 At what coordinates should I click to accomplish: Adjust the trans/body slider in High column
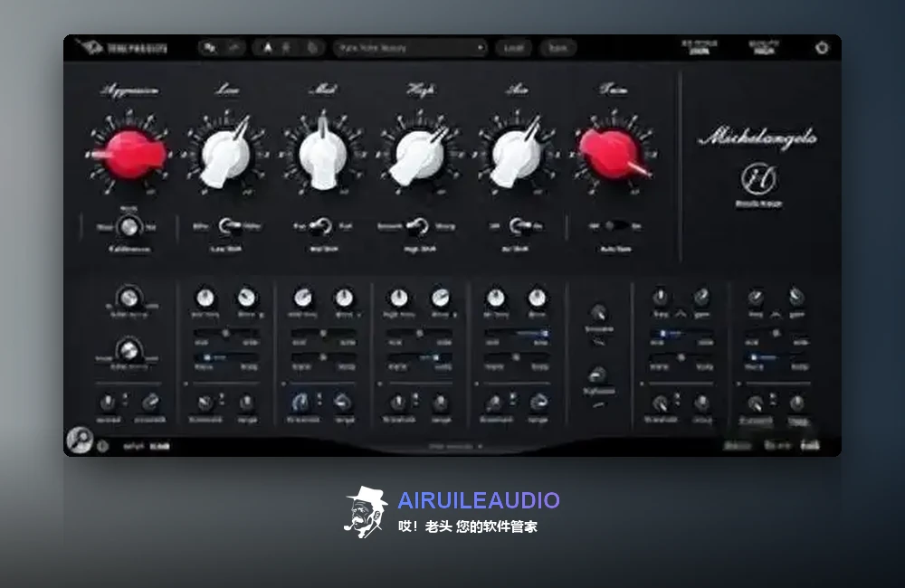coord(419,357)
